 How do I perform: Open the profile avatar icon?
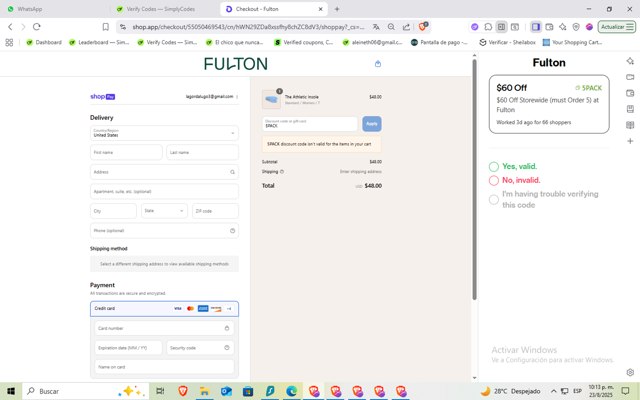tap(589, 27)
